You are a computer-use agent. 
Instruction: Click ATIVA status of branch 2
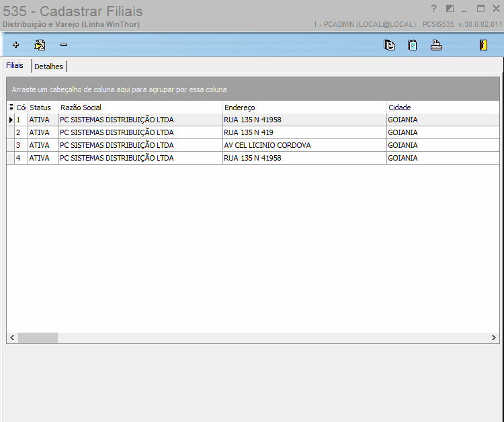(43, 132)
